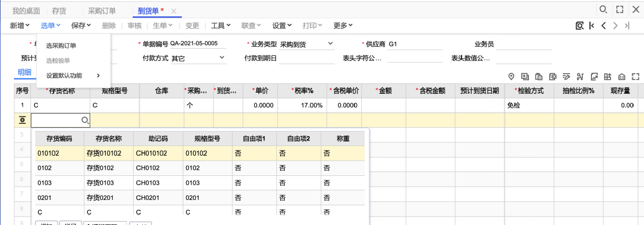Click the 现存量 column header
The width and height of the screenshot is (644, 225).
(x=620, y=91)
